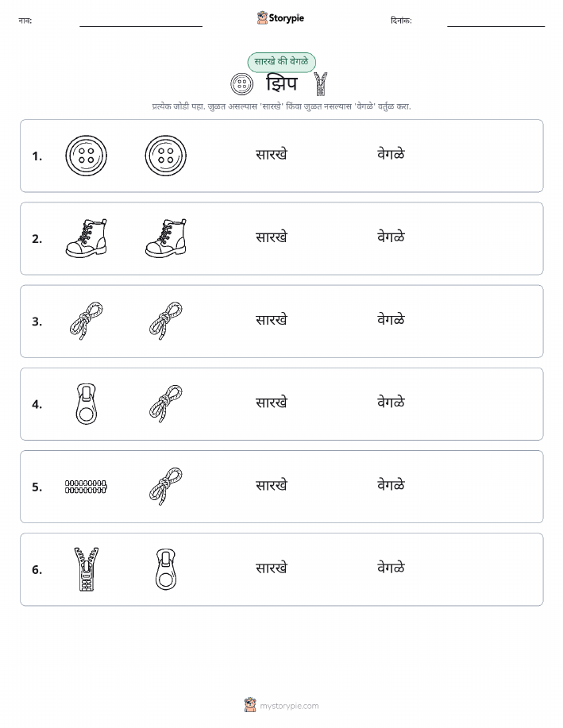Click the name line after 'नाव:'
Screen dimensions: 563x728
[141, 22]
